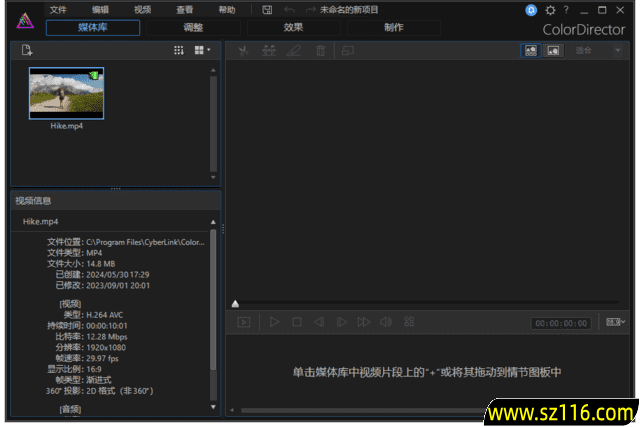Open the help question mark icon
Screen dimensions: 640x427
pos(566,10)
